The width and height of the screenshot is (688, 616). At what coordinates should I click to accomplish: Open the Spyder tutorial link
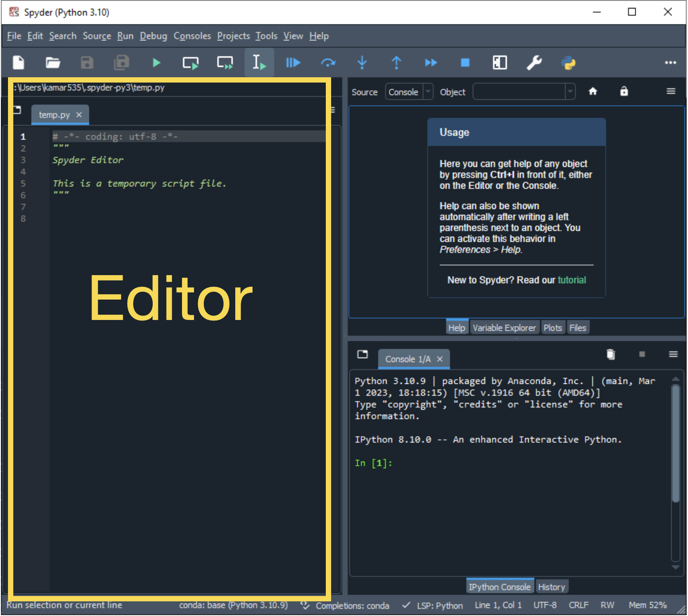pos(572,280)
